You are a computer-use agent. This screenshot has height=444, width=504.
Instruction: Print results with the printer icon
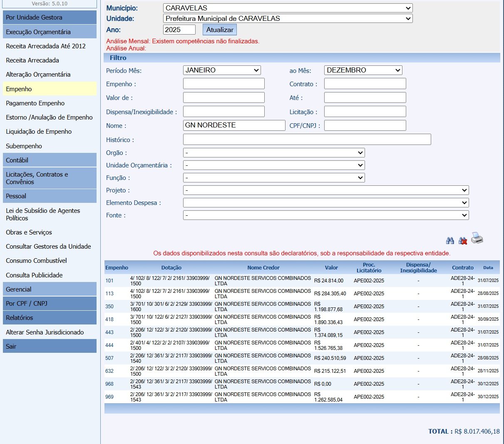pyautogui.click(x=477, y=238)
